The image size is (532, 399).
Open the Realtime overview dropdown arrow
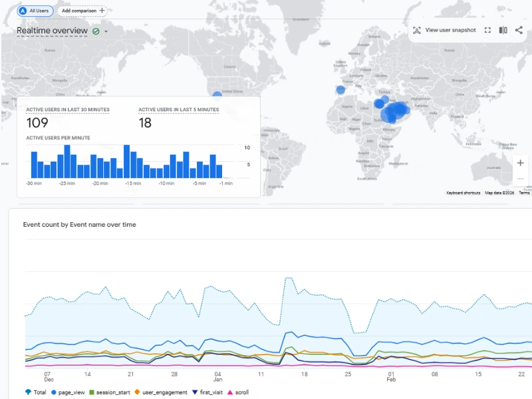click(106, 31)
